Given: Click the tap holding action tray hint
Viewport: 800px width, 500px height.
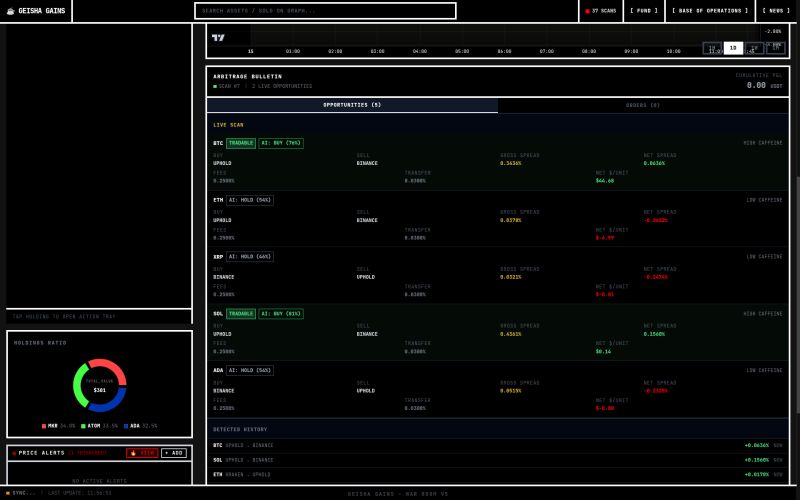Looking at the screenshot, I should click(64, 317).
